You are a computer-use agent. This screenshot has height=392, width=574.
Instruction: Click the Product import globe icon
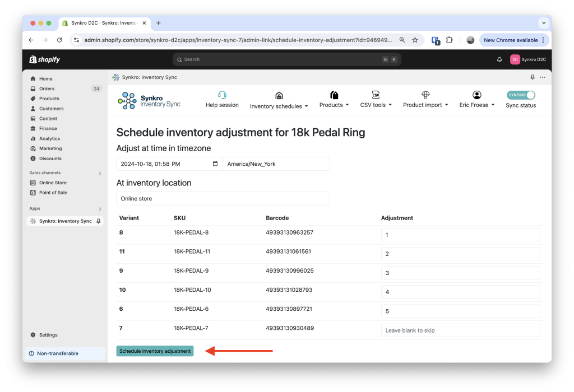pyautogui.click(x=424, y=95)
